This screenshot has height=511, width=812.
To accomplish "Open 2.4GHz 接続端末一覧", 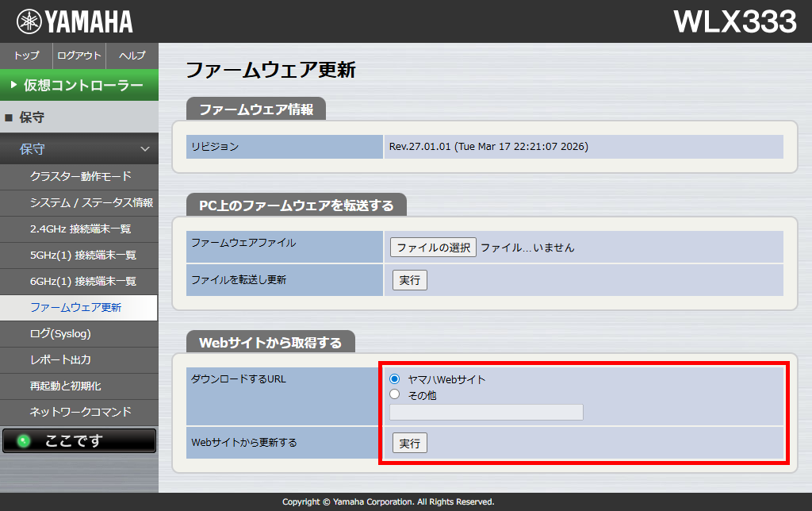I will [x=79, y=229].
